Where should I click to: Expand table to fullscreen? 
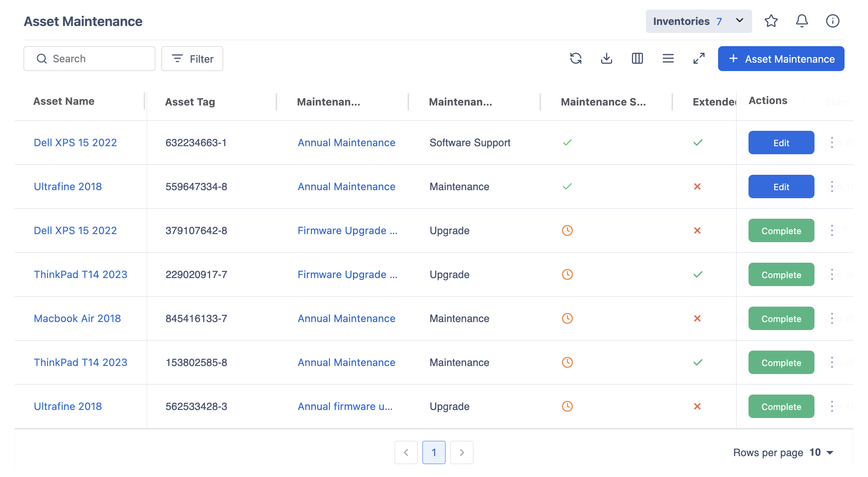699,59
